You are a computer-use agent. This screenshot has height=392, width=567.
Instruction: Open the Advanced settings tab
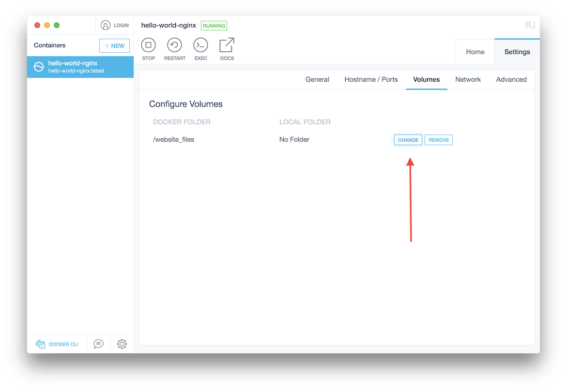point(511,79)
